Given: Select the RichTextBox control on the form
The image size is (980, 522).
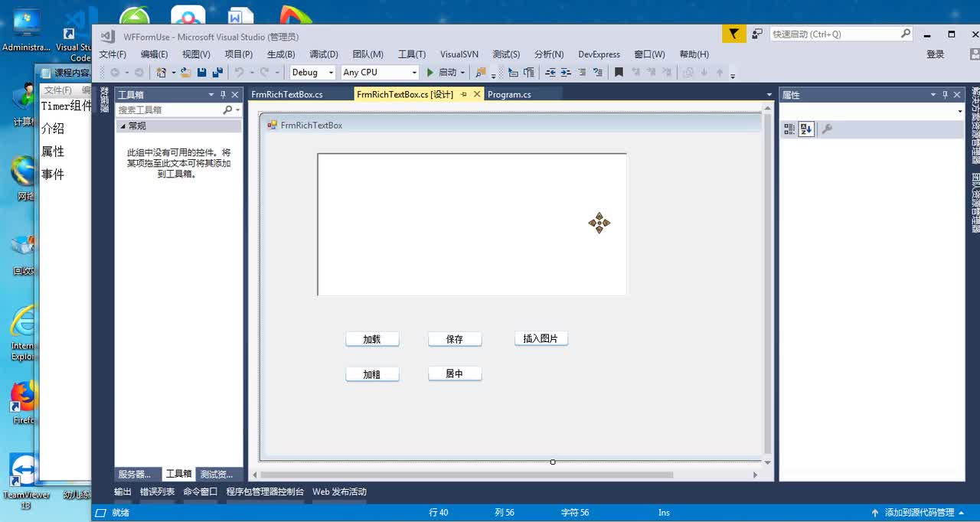Looking at the screenshot, I should click(472, 224).
